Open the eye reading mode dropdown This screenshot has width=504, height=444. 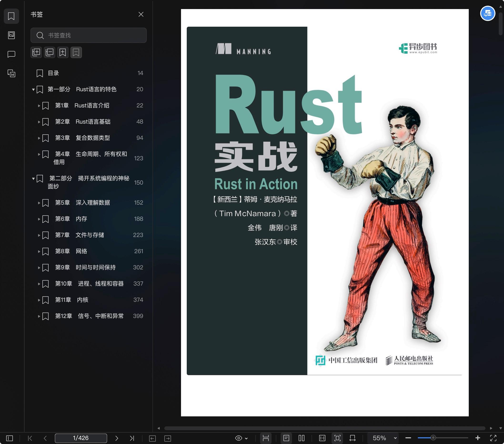tap(241, 438)
